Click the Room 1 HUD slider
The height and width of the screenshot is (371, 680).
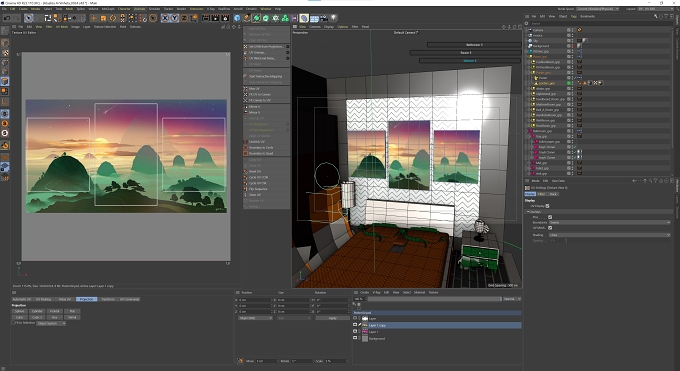click(x=465, y=53)
